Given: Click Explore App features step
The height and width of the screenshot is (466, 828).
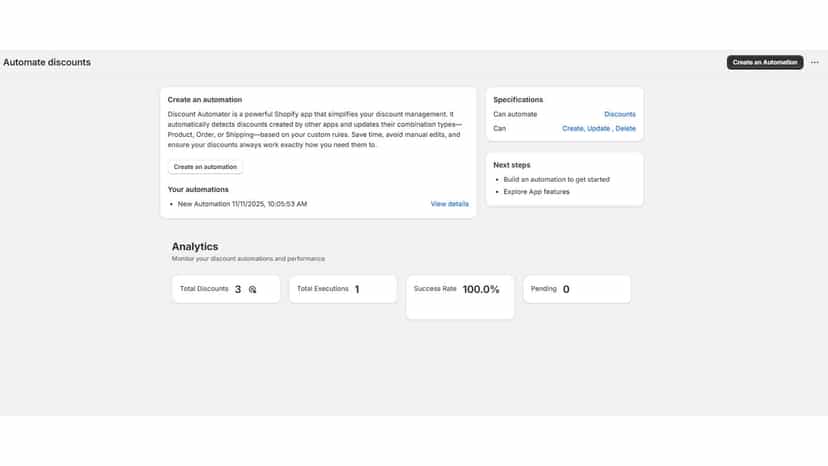Looking at the screenshot, I should 537,192.
